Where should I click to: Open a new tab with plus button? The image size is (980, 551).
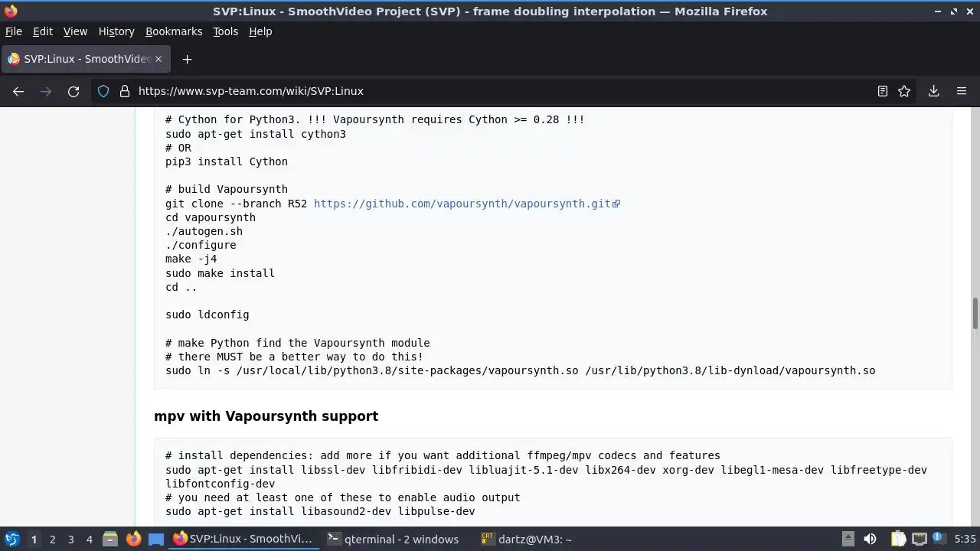tap(187, 59)
